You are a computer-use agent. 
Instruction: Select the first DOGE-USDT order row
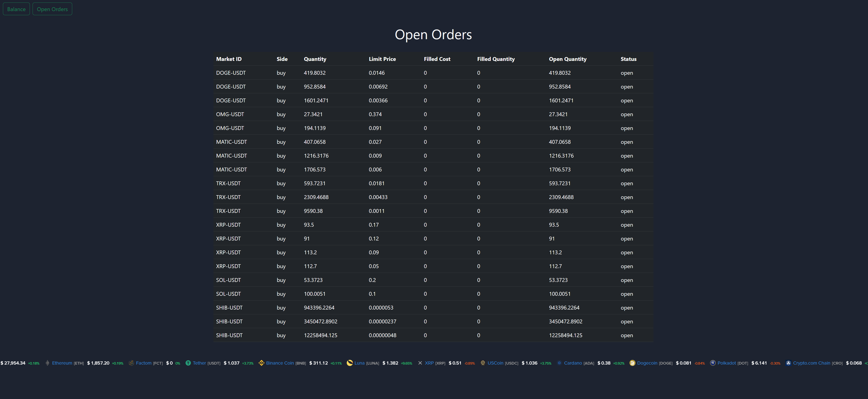tap(433, 73)
